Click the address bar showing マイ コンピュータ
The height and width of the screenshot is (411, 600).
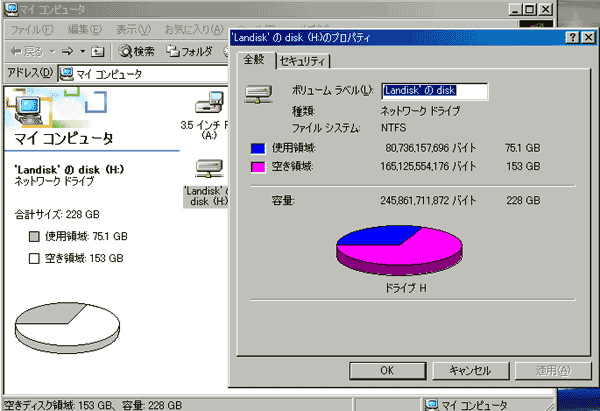pos(143,74)
